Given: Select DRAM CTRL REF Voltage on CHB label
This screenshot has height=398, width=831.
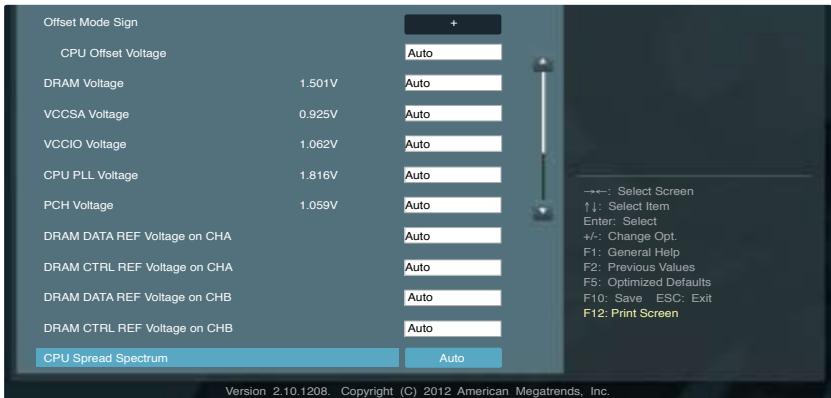Looking at the screenshot, I should 138,328.
